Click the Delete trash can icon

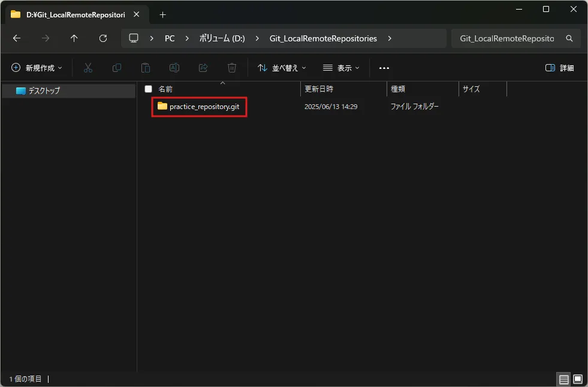tap(232, 68)
